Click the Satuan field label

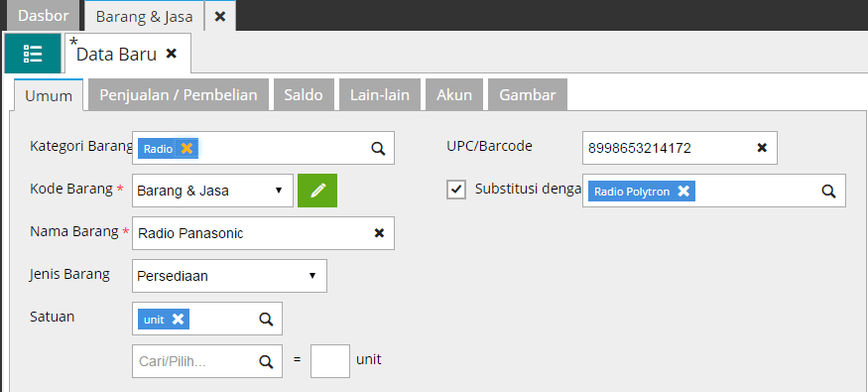pos(52,317)
